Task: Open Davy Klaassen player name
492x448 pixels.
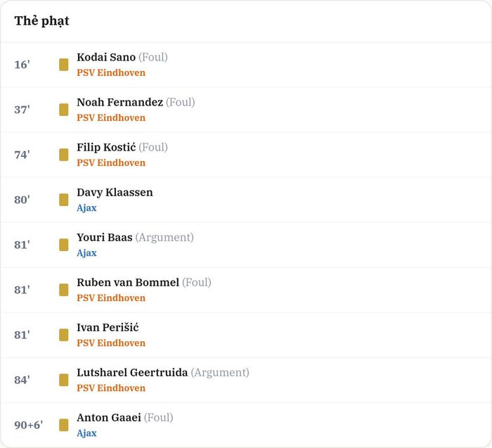Action: click(x=115, y=192)
